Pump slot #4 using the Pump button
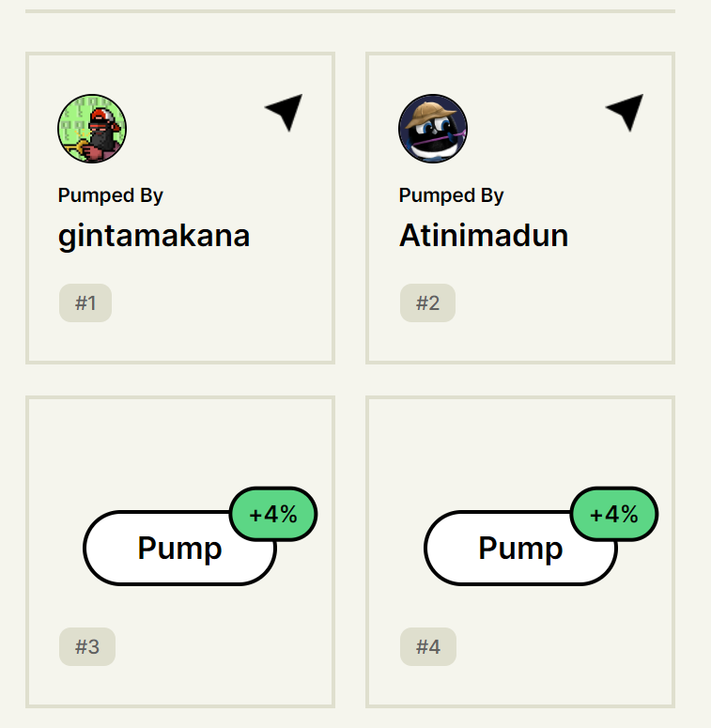 click(520, 549)
